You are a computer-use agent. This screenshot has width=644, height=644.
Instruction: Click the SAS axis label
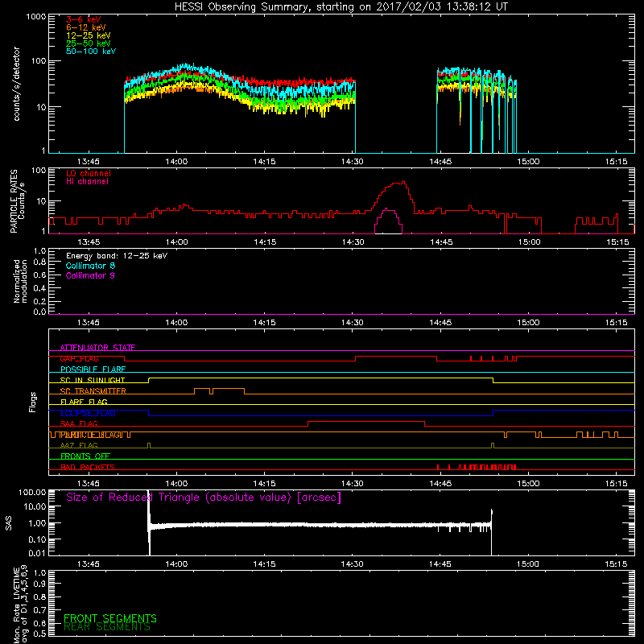pyautogui.click(x=8, y=523)
